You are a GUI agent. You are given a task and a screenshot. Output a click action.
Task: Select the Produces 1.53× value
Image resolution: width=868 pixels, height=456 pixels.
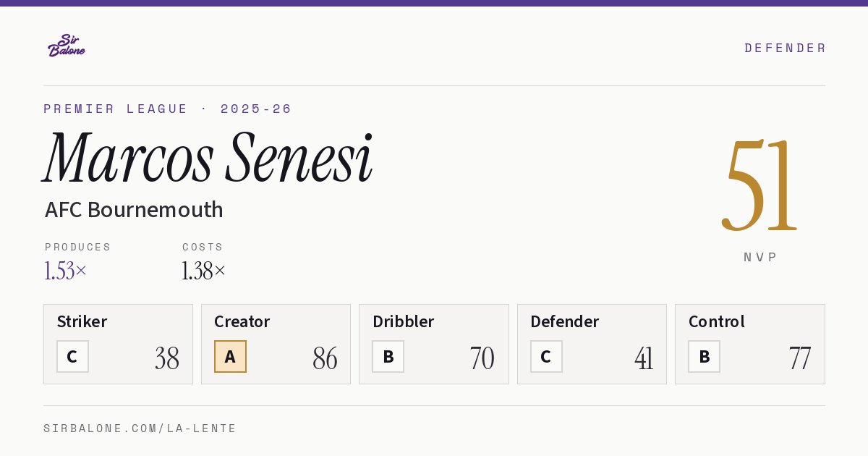point(66,271)
